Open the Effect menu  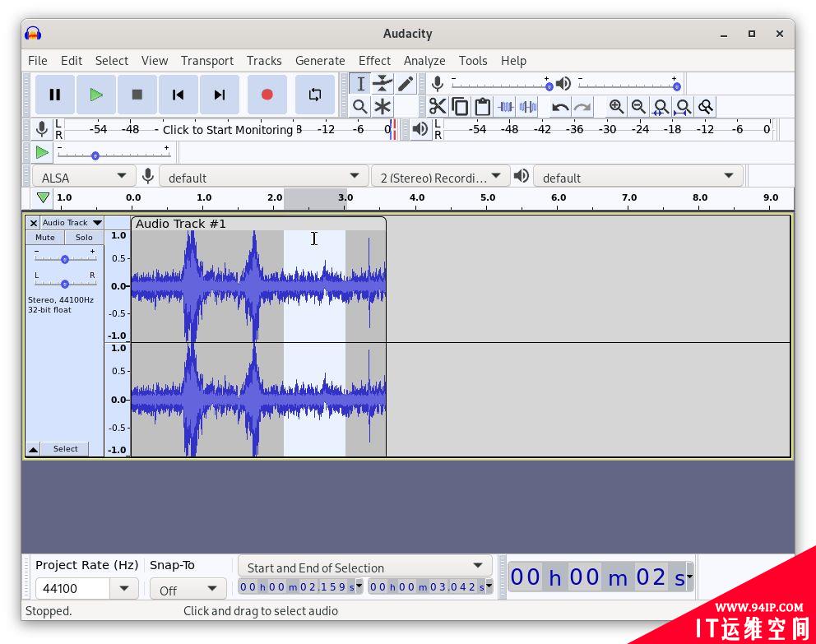tap(374, 60)
